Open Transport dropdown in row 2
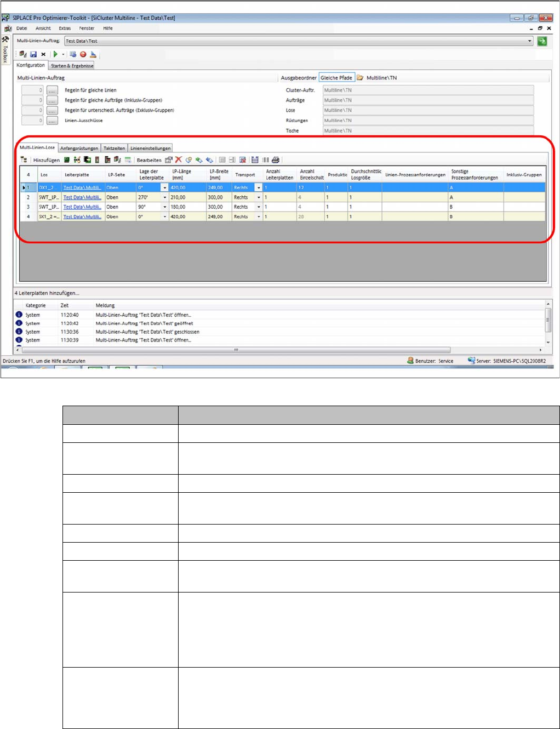 click(259, 197)
